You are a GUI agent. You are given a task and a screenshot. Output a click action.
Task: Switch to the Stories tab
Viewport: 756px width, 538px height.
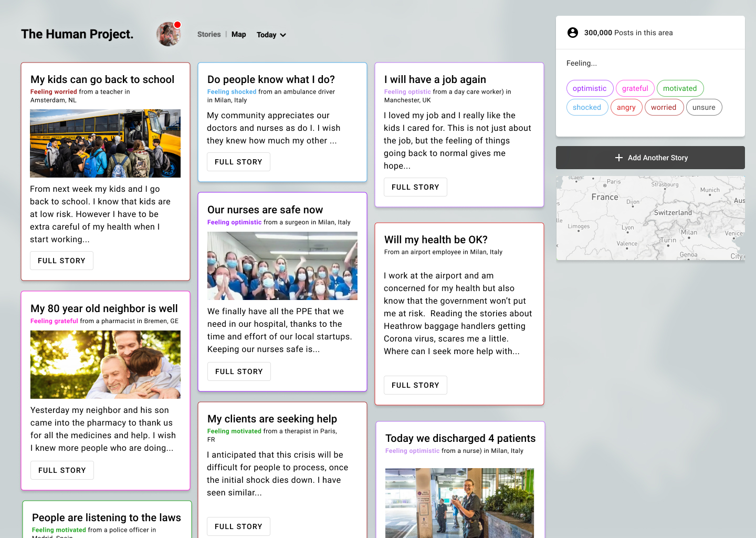(209, 34)
